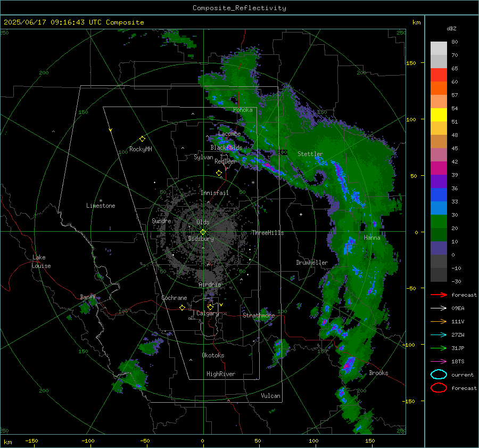Click the Didsbury city label
Viewport: 479px width, 448px height.
coord(201,239)
